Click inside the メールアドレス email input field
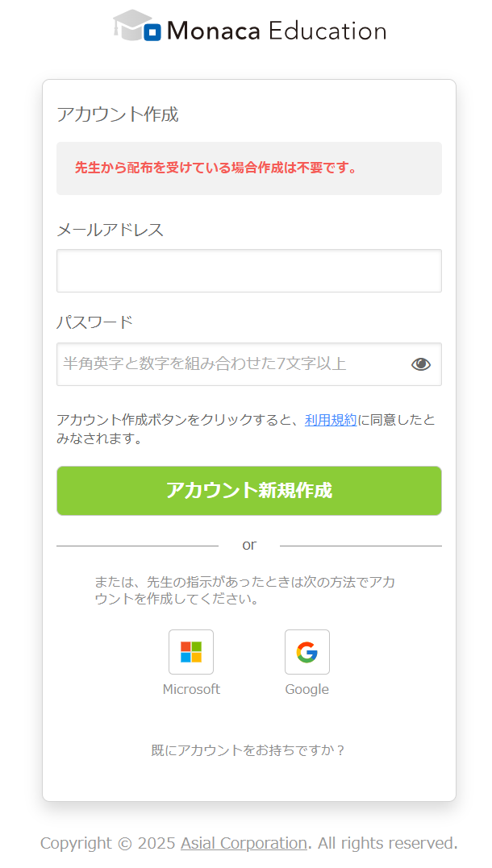 [x=248, y=271]
